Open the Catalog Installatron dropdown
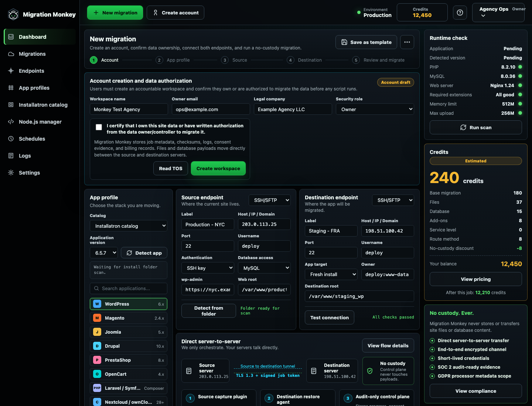This screenshot has height=406, width=532. click(x=129, y=226)
